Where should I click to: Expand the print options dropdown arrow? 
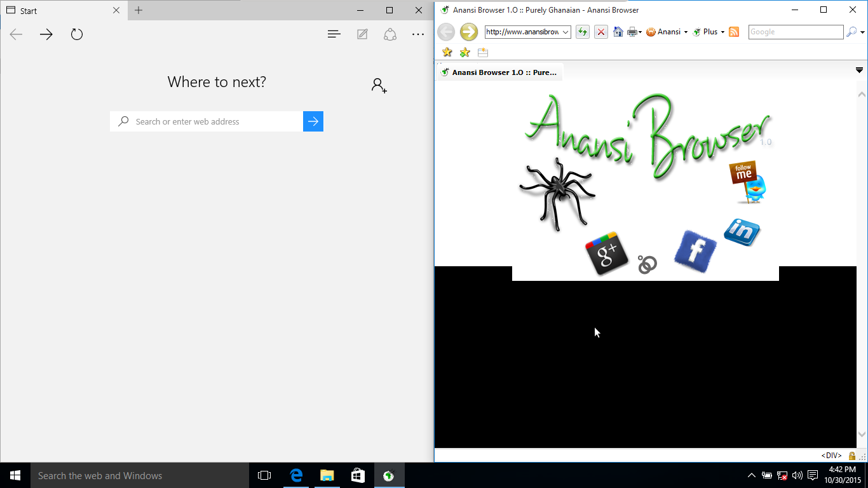pos(640,32)
